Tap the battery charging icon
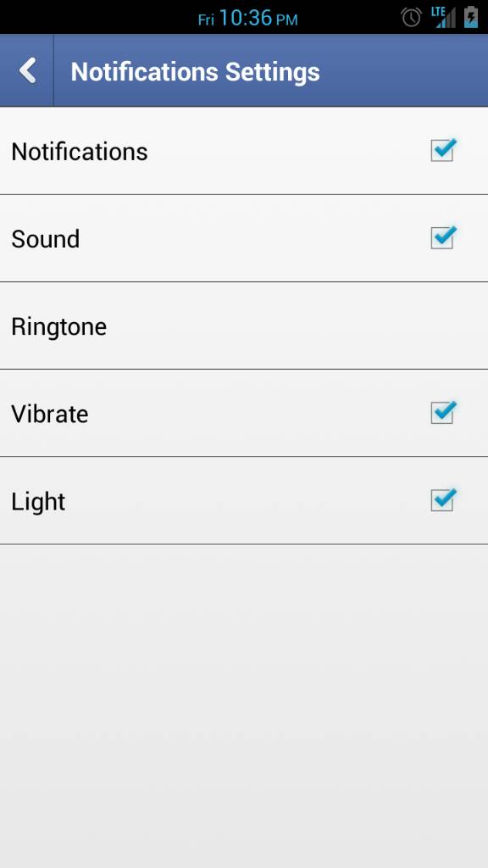Screen dimensions: 488x868 471,17
